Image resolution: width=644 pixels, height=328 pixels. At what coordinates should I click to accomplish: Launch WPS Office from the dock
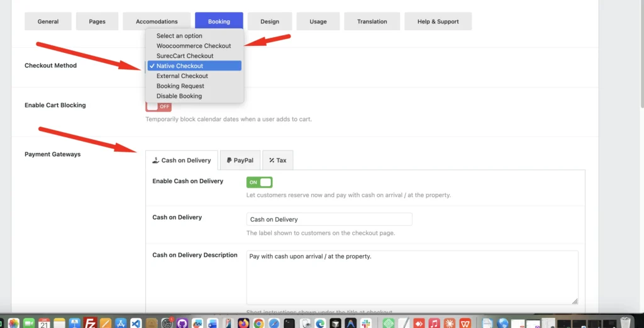(465, 323)
